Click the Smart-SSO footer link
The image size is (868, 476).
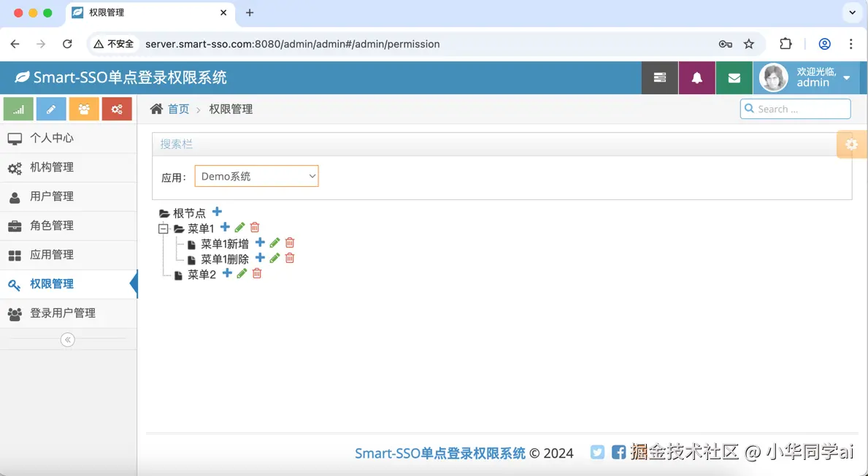coord(440,453)
